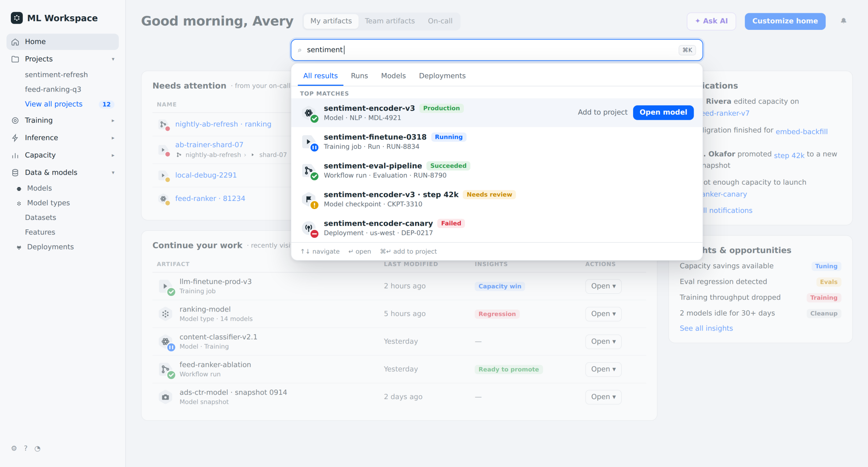
Task: Click the activity clock icon in sidebar footer
Action: coord(38,449)
